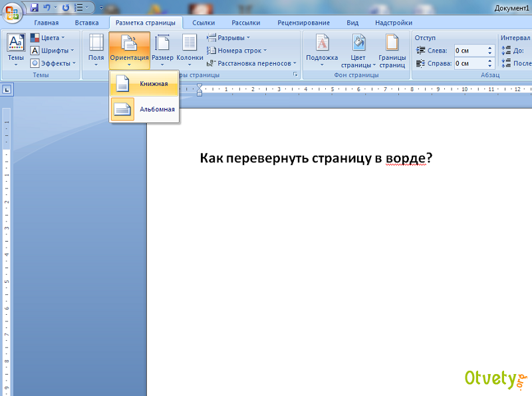The width and height of the screenshot is (532, 396).
Task: Open the Page Setup dialog launcher
Action: coord(295,75)
